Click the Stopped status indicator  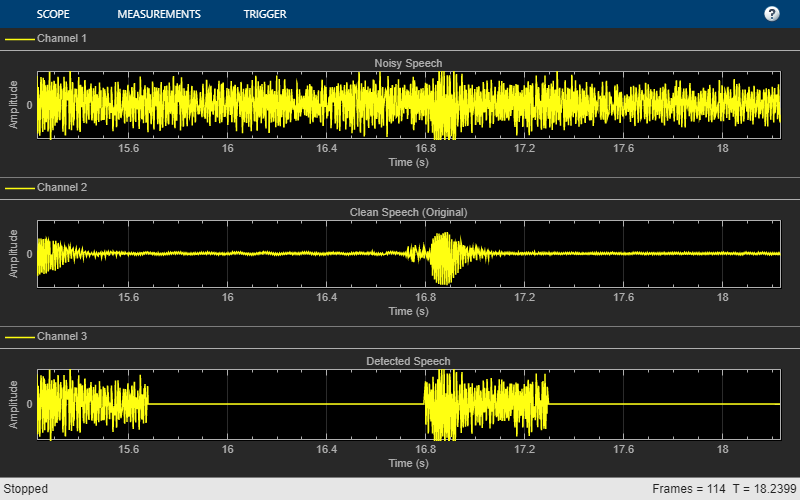(x=24, y=489)
